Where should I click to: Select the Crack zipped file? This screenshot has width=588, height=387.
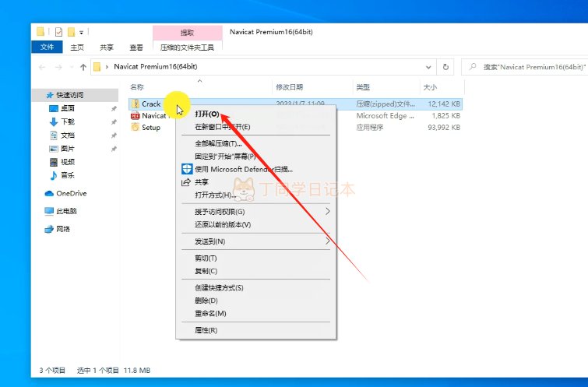(x=151, y=104)
